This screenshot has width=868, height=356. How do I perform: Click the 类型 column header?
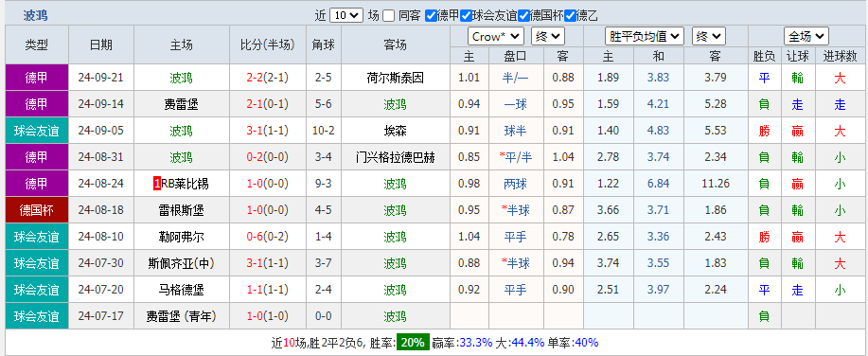(37, 44)
